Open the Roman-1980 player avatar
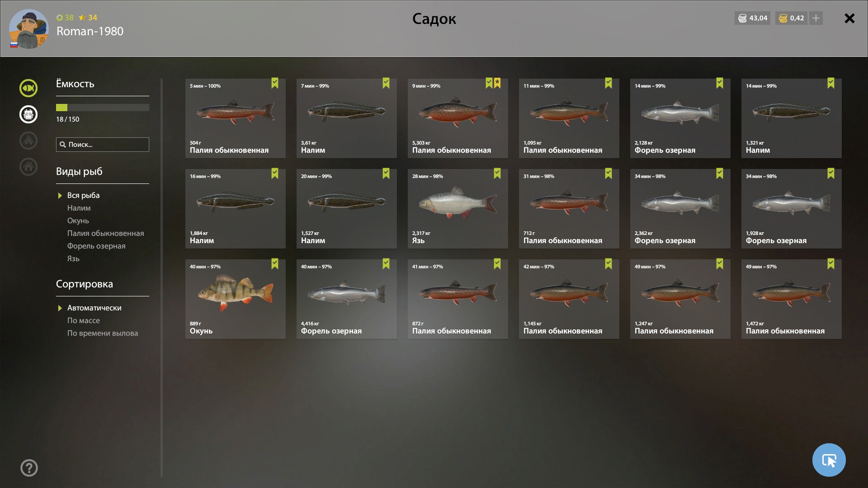 [x=28, y=29]
